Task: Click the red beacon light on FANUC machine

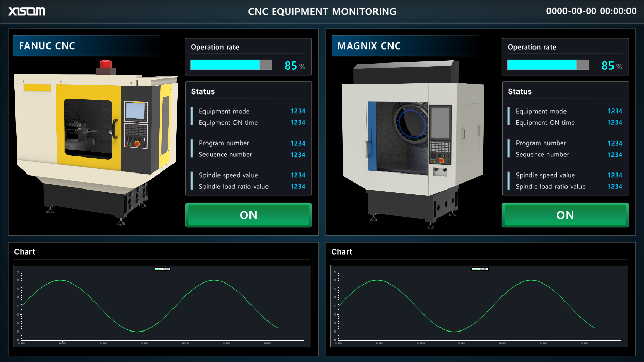Action: pos(105,65)
